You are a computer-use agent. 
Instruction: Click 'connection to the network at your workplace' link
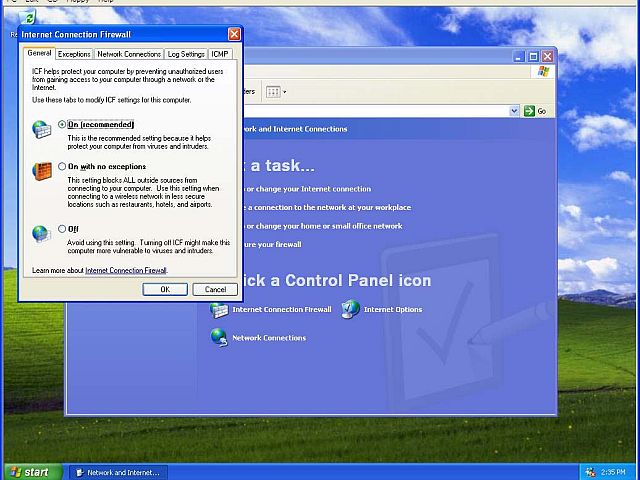329,207
